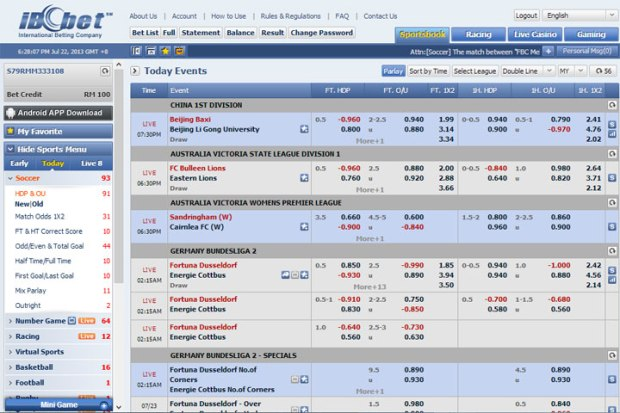Click the live TV icon in blue toolbar
The width and height of the screenshot is (620, 413).
pyautogui.click(x=180, y=51)
